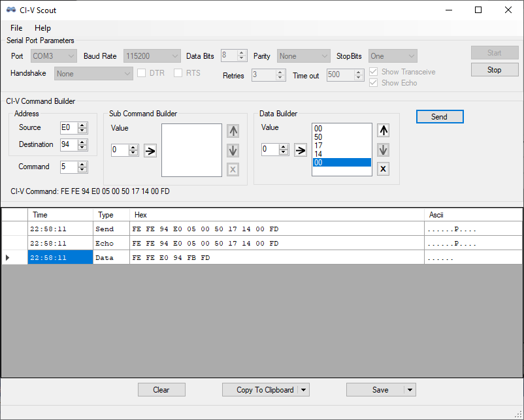The image size is (524, 420).
Task: Click the Sub Command list box
Action: tap(192, 150)
